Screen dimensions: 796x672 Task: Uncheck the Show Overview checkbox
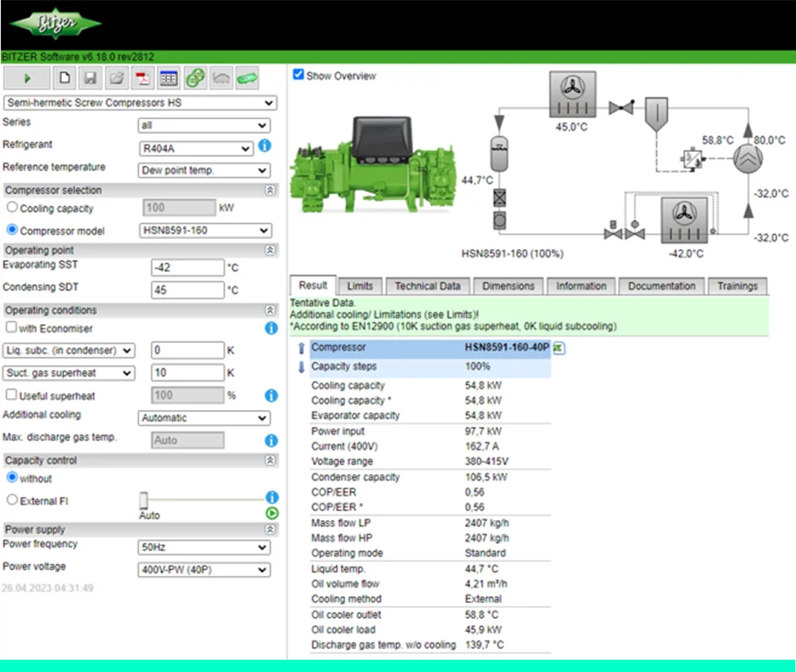click(299, 75)
